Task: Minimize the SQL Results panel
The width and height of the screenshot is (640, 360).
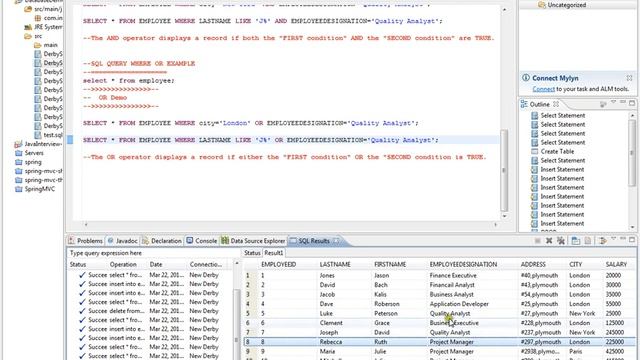Action: pyautogui.click(x=622, y=239)
